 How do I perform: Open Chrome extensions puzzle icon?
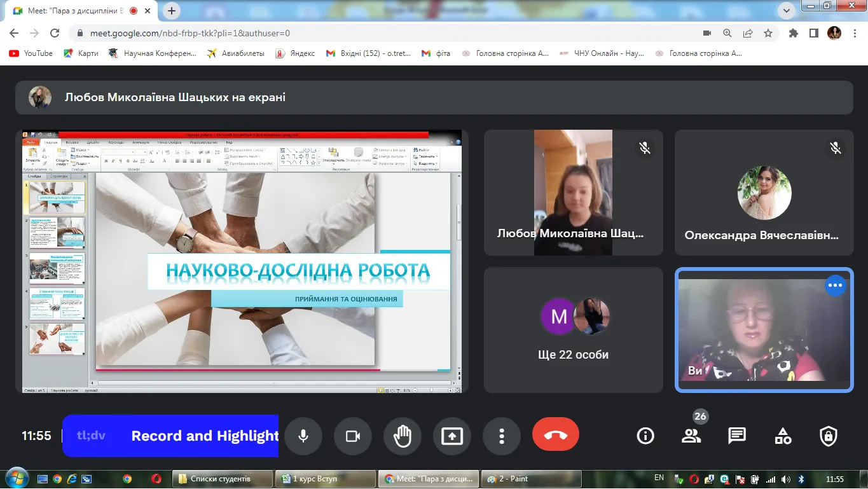click(x=793, y=33)
